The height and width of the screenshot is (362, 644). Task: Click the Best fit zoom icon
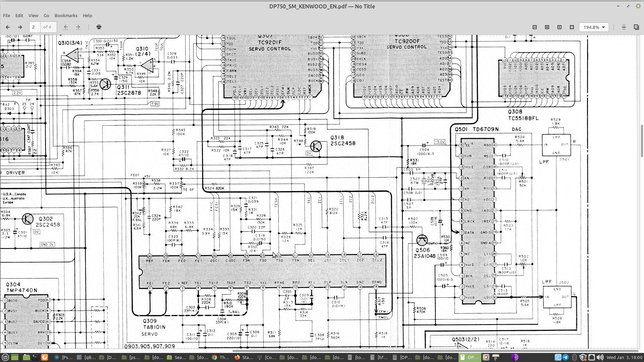click(x=572, y=27)
